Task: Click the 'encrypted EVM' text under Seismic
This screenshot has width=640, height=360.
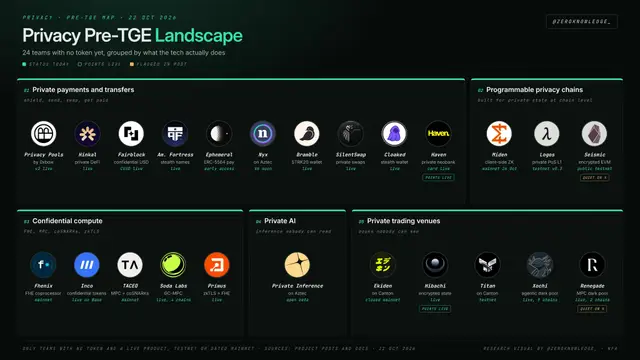Action: (594, 162)
